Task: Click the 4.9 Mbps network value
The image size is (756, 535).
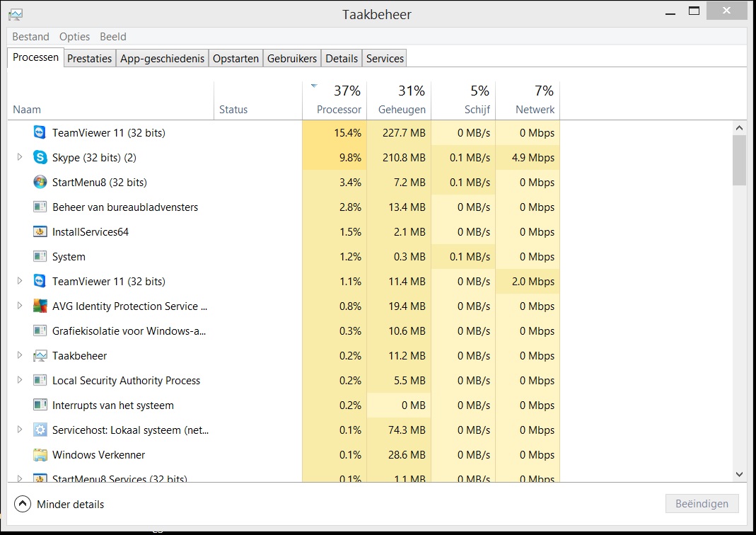Action: point(533,158)
